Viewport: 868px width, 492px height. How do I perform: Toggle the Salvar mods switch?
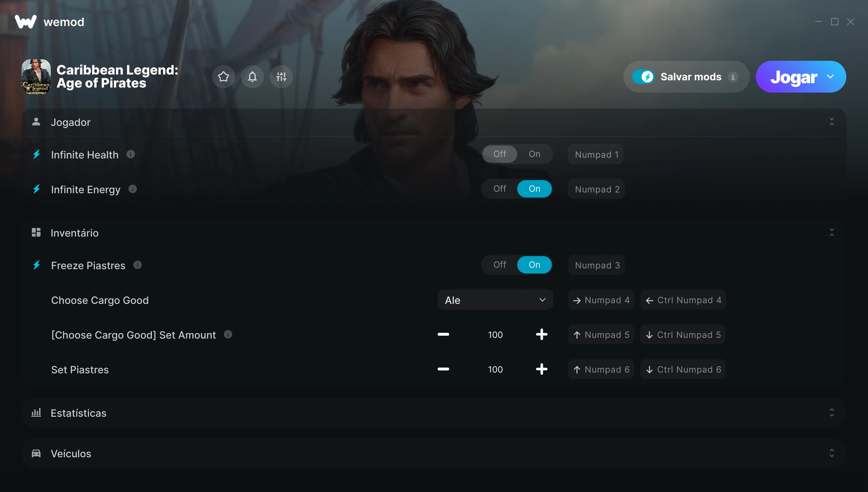pyautogui.click(x=643, y=77)
